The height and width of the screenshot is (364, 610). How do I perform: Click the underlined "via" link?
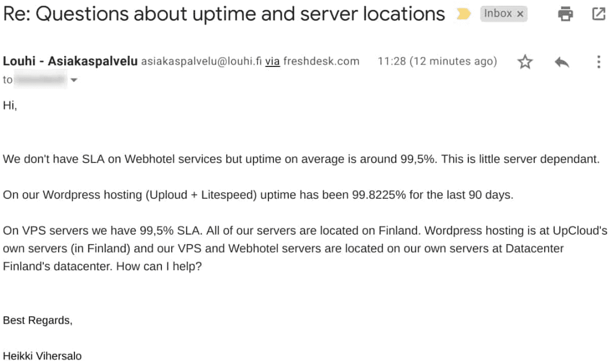tap(272, 61)
